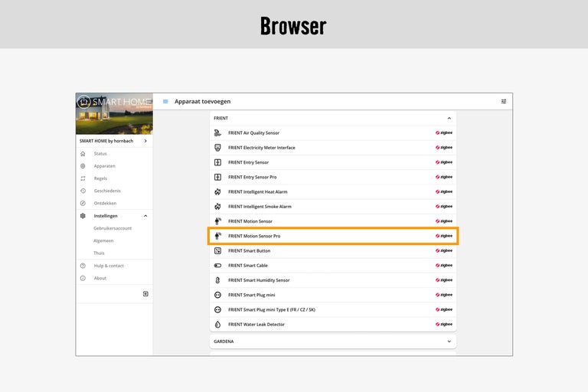This screenshot has width=588, height=392.
Task: Collapse the FRIENT device group
Action: pos(449,118)
